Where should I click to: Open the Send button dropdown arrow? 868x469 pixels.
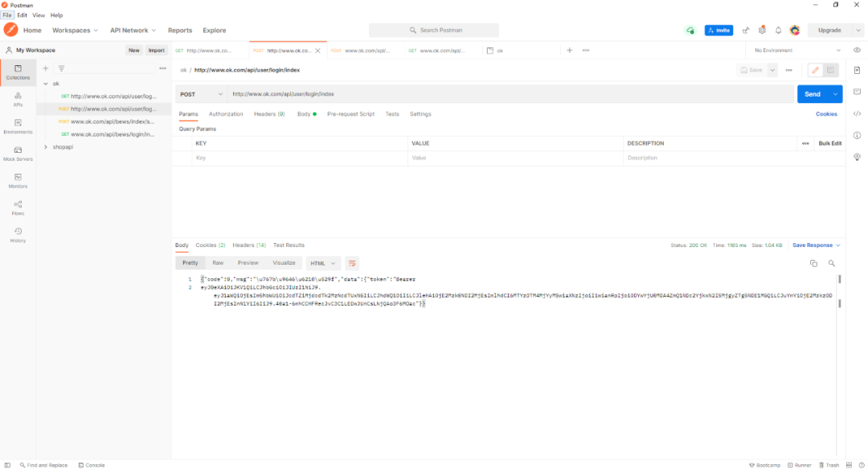835,94
